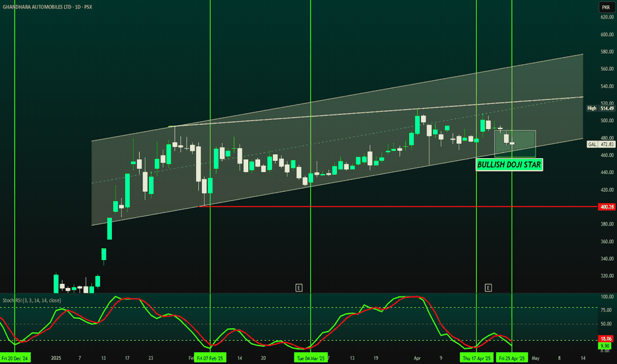The image size is (617, 364).
Task: Open the PKR currency selector
Action: [x=606, y=7]
